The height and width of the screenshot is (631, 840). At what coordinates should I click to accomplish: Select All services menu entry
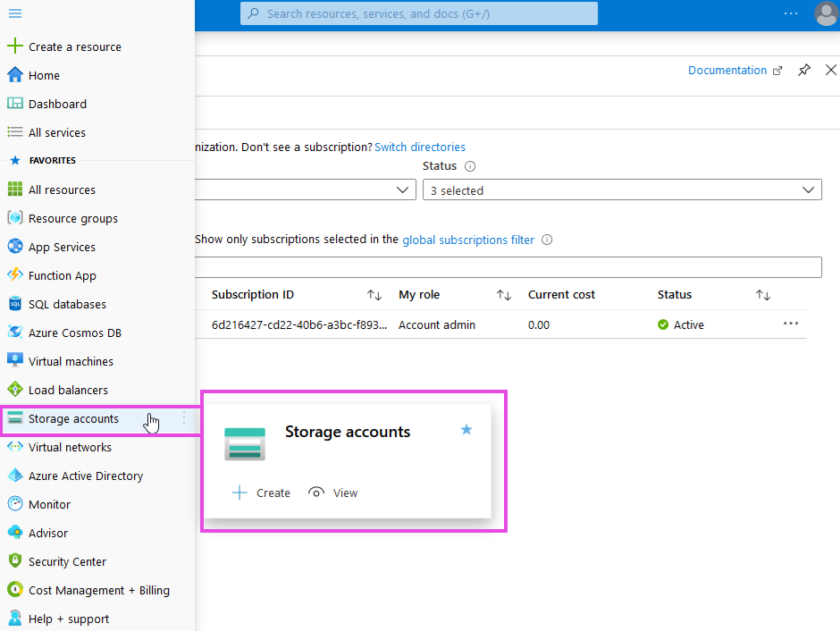pos(57,132)
